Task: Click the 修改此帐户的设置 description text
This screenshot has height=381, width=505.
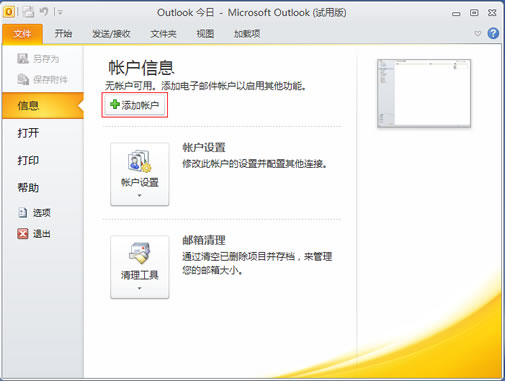Action: [255, 164]
